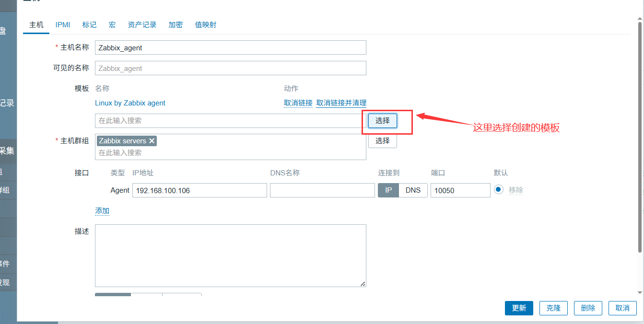
Task: Click the 删除 button
Action: click(588, 308)
